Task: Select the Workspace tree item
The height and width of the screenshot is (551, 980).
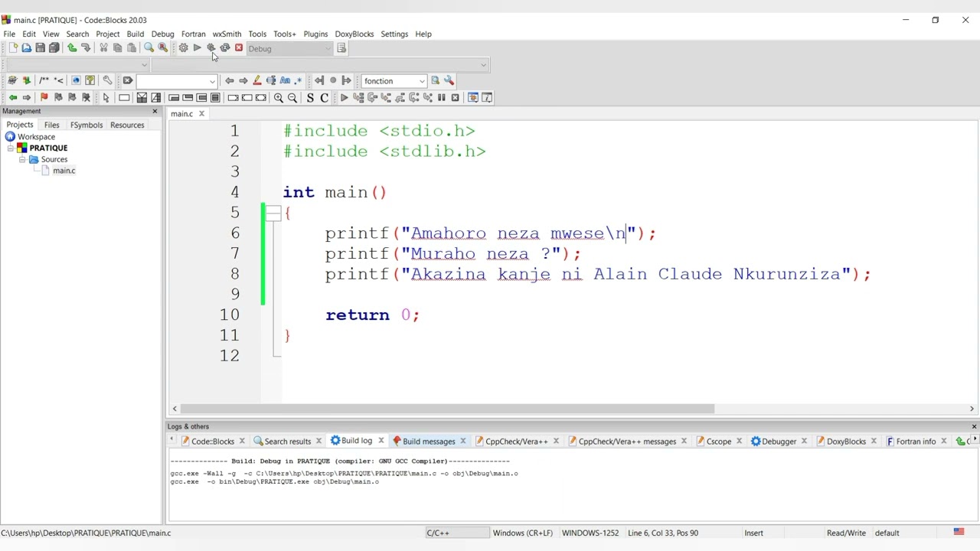Action: click(x=36, y=137)
